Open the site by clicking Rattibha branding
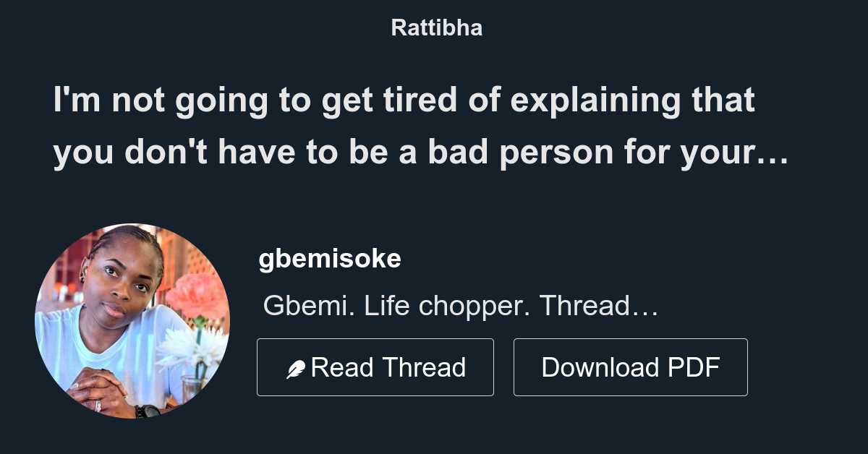The height and width of the screenshot is (454, 868). (x=436, y=27)
